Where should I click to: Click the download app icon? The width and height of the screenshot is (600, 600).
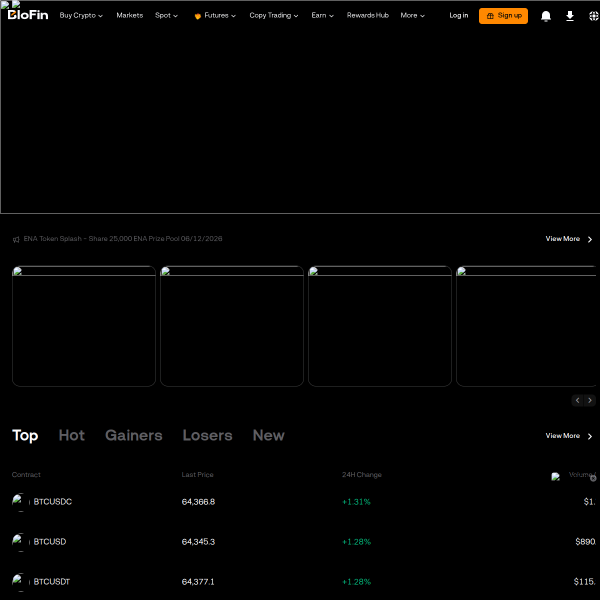pos(570,16)
